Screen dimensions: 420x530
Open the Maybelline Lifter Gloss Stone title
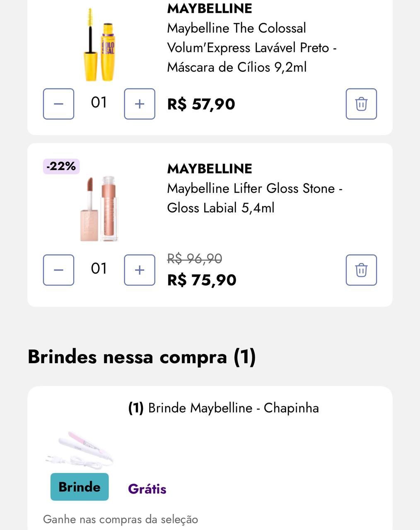[x=254, y=198]
